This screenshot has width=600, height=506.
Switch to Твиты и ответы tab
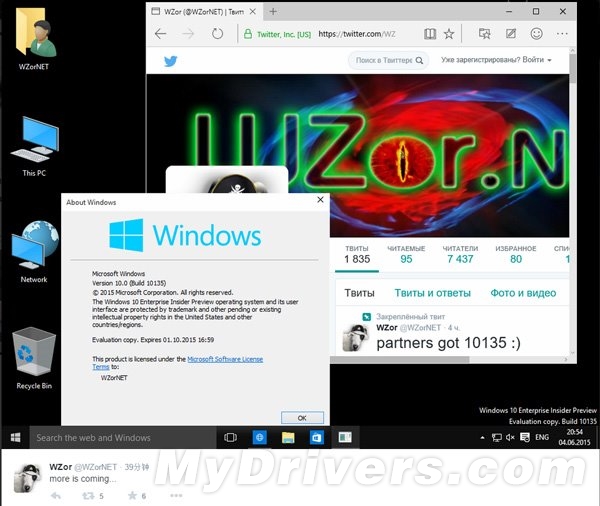pos(432,293)
